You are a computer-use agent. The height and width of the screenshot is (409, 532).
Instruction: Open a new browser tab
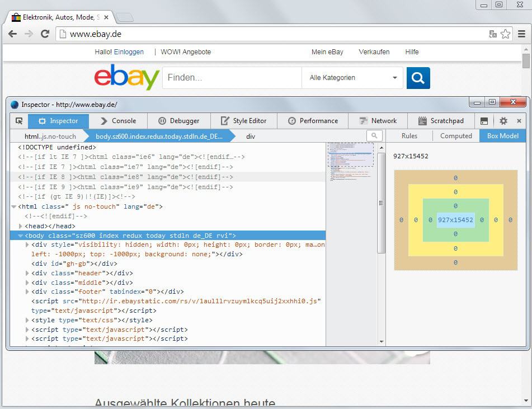[125, 17]
